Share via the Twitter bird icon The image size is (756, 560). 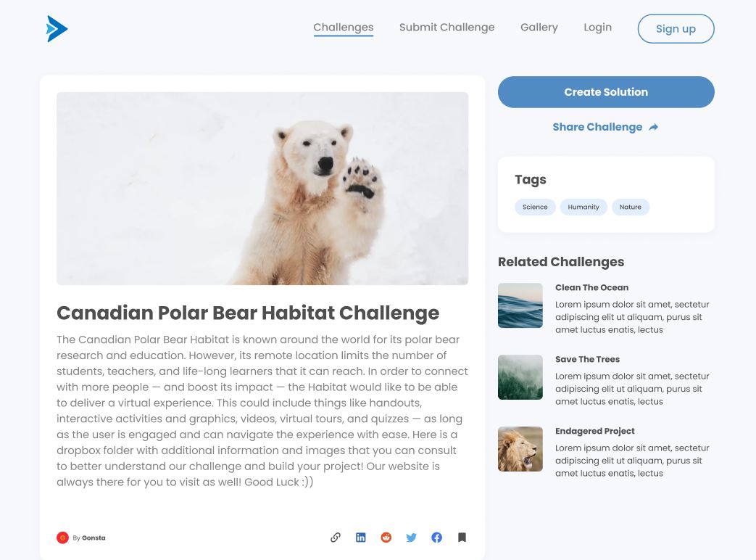[411, 538]
